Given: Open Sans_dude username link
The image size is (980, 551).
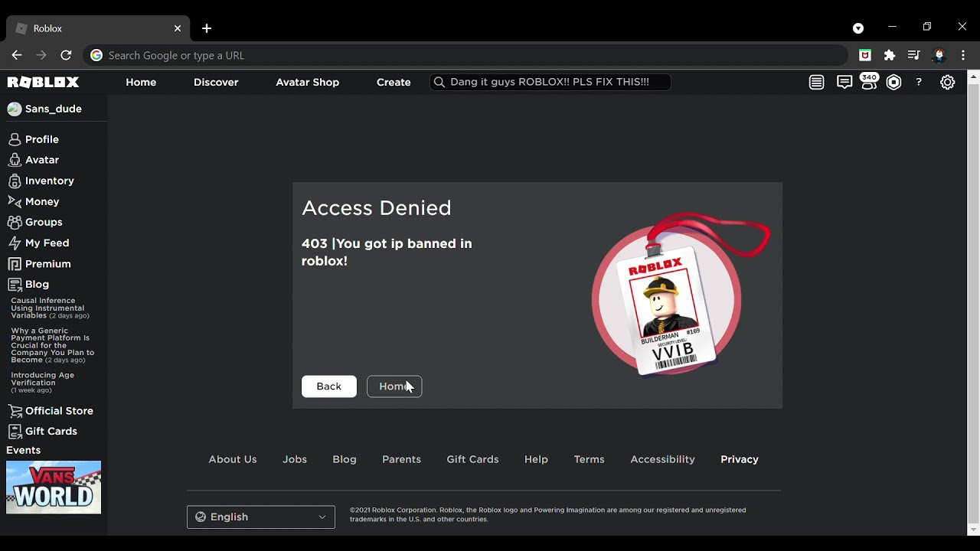Looking at the screenshot, I should 54,109.
